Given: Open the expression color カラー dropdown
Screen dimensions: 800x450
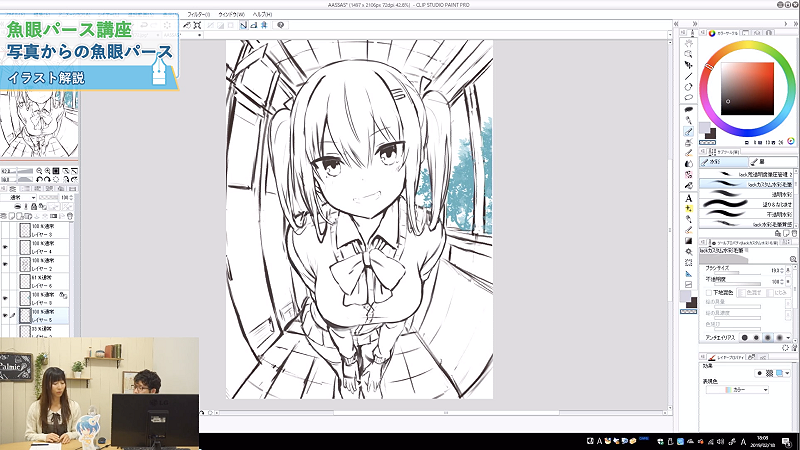Looking at the screenshot, I should point(737,390).
